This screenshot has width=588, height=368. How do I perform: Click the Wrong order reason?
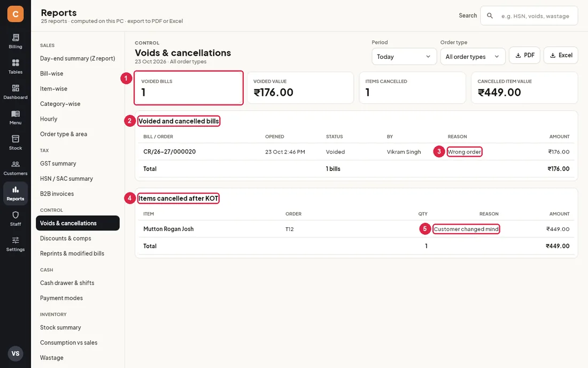click(464, 152)
